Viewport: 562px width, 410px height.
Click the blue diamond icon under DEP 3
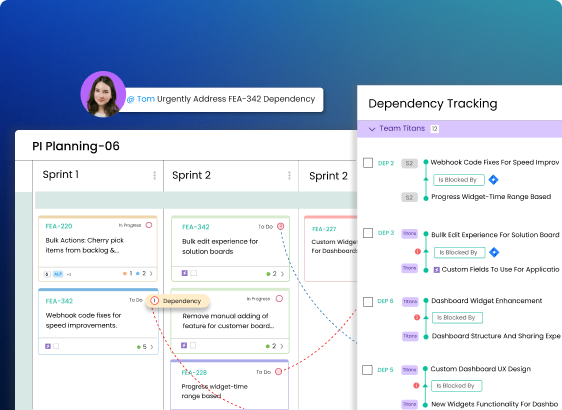pyautogui.click(x=494, y=252)
